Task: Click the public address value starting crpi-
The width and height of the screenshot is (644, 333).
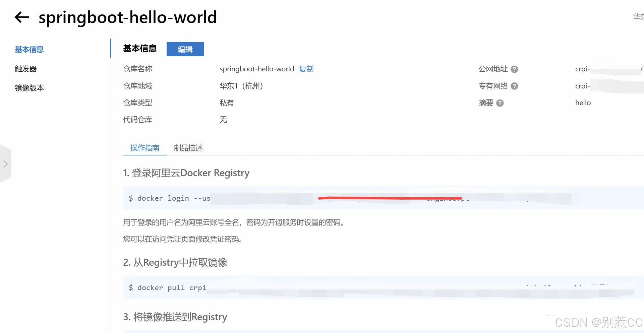Action: [609, 69]
